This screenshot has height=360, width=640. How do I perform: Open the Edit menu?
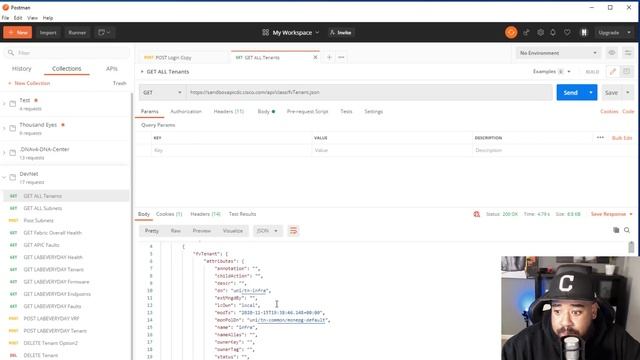(x=18, y=18)
